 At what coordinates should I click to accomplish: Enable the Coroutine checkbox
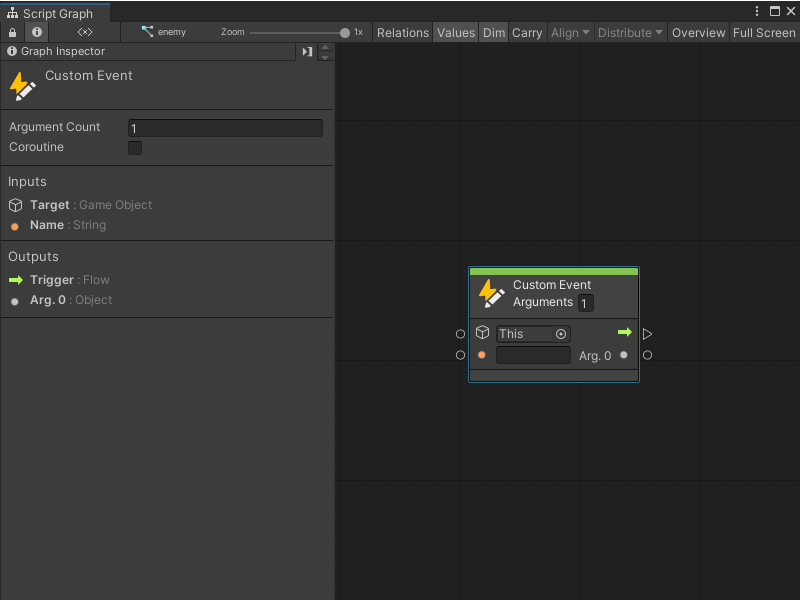(x=135, y=147)
